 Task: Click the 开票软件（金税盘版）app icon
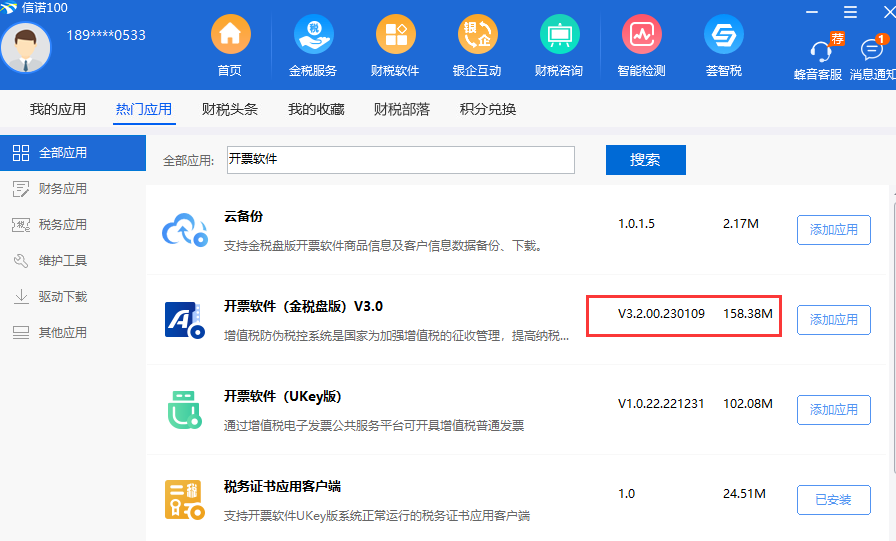click(185, 320)
